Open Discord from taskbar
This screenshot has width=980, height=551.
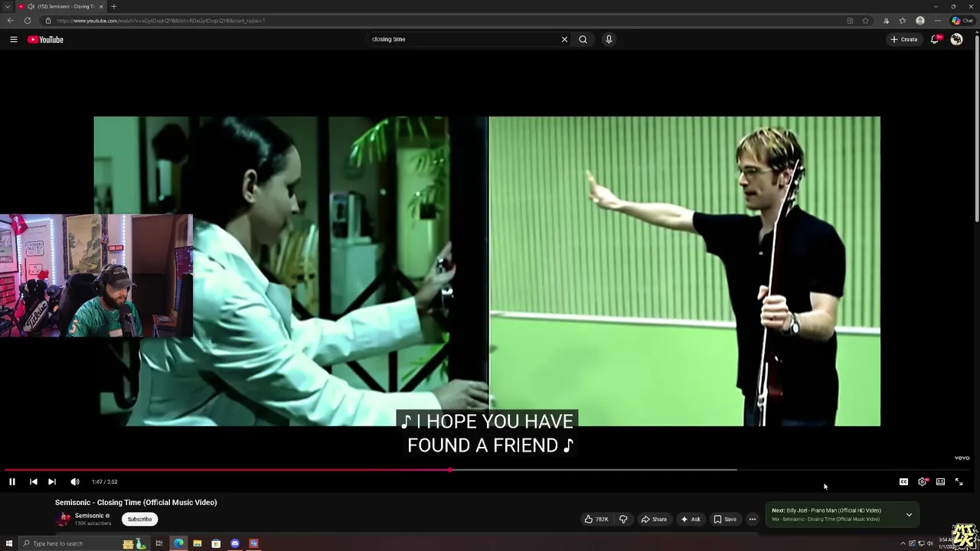[x=235, y=543]
